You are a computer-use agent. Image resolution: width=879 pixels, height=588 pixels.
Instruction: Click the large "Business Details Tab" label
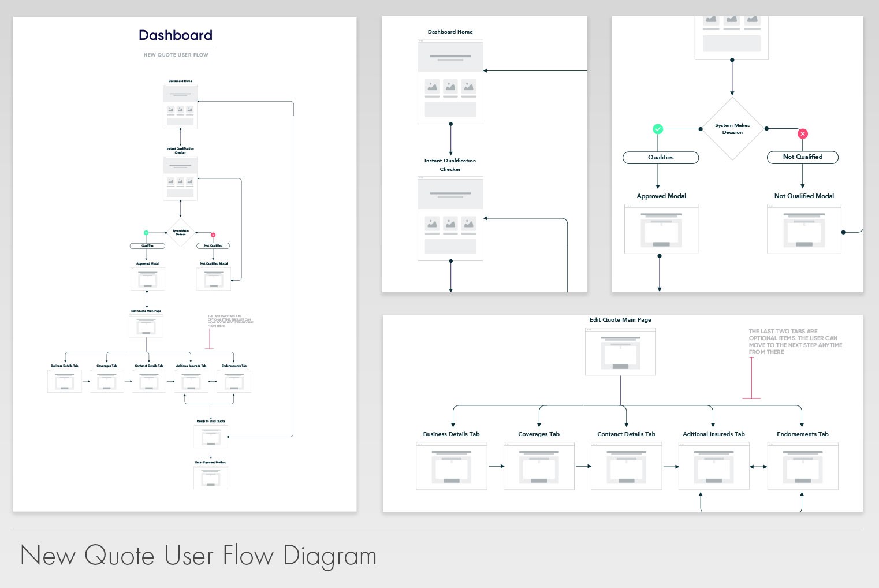pyautogui.click(x=451, y=434)
